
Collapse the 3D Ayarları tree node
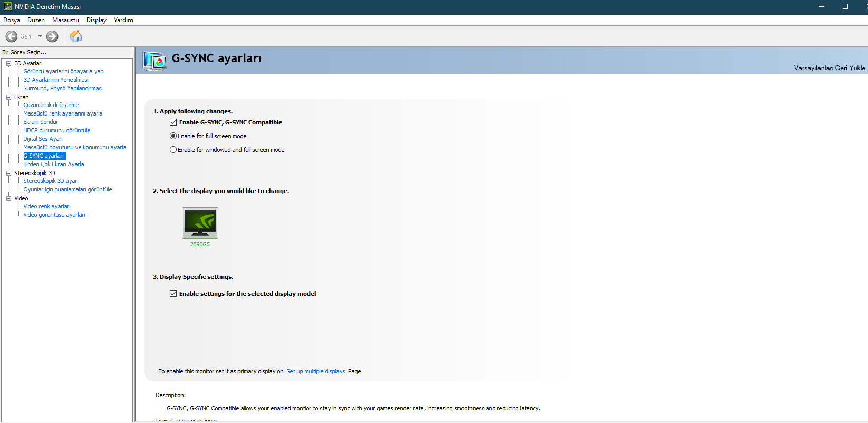(x=8, y=63)
